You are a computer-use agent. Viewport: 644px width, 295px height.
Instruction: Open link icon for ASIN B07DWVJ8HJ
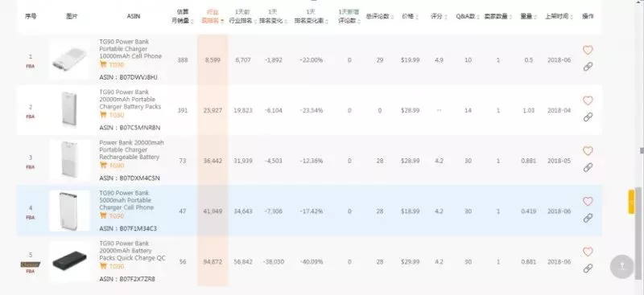tap(588, 67)
